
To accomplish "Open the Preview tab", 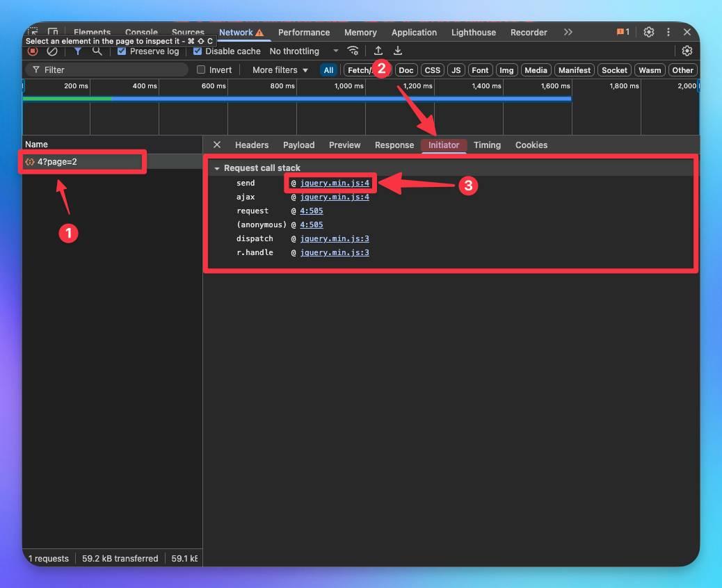I will click(x=344, y=145).
